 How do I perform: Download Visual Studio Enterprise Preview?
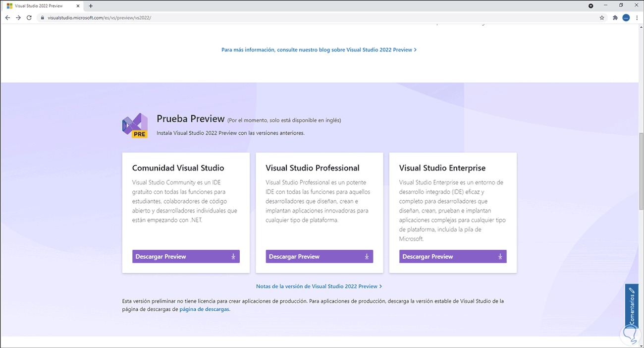click(x=453, y=256)
